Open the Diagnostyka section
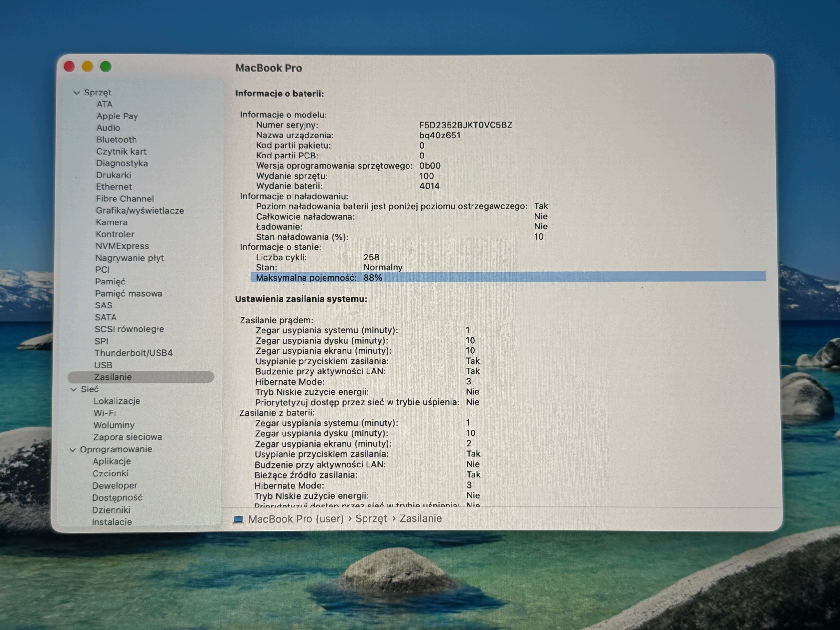Image resolution: width=840 pixels, height=630 pixels. [x=122, y=163]
